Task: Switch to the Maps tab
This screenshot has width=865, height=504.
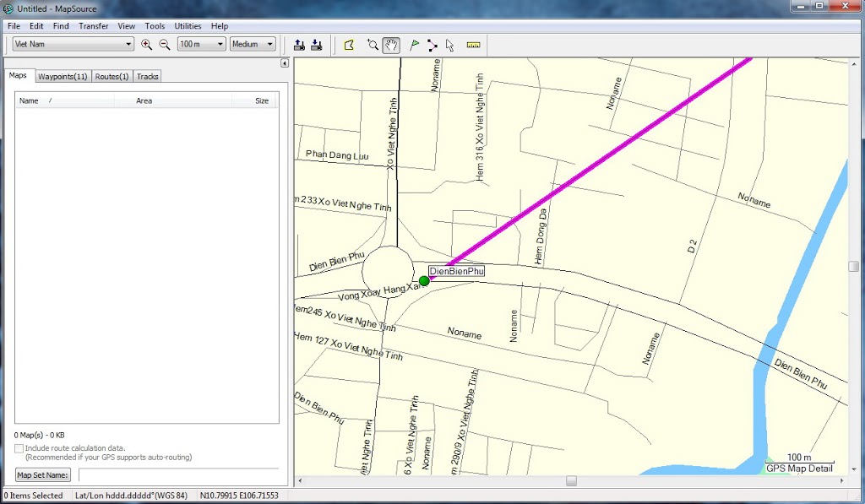Action: (18, 75)
